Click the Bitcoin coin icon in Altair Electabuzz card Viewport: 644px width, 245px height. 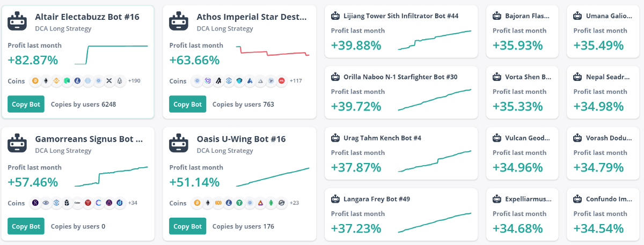(x=36, y=81)
